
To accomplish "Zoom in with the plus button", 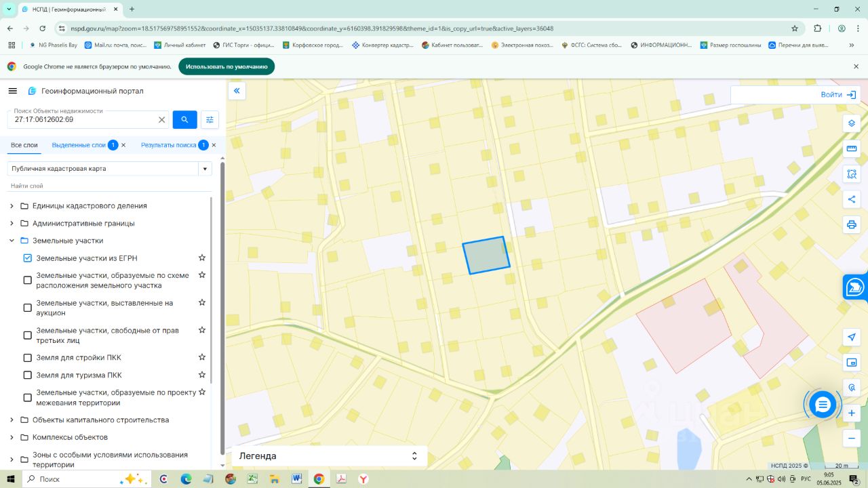I will click(x=852, y=413).
